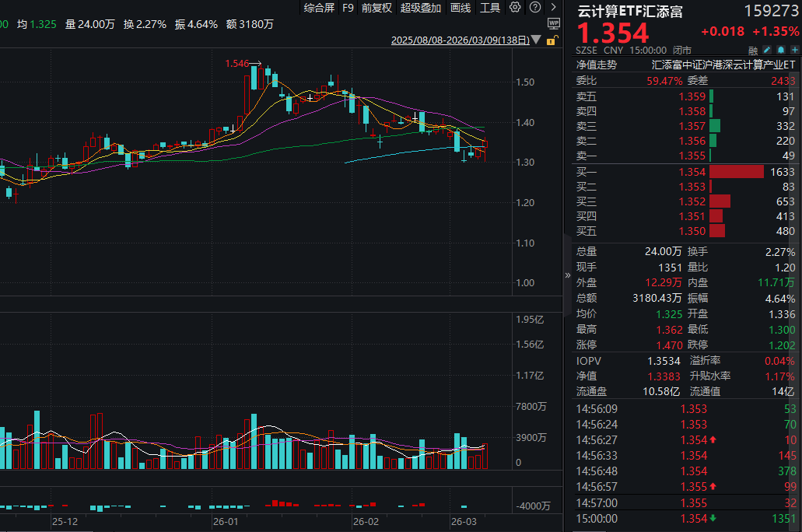Open the chart settings gear icon
This screenshot has width=802, height=532.
(x=515, y=7)
